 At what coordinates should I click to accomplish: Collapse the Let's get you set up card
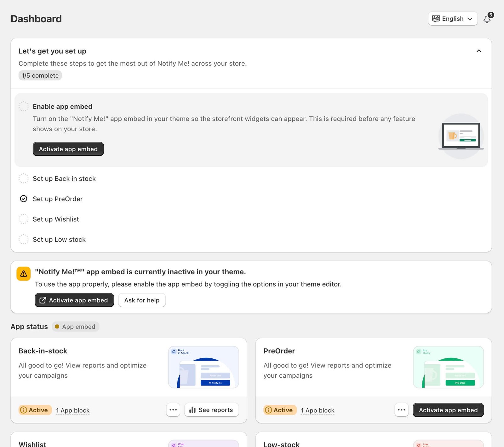(x=479, y=51)
